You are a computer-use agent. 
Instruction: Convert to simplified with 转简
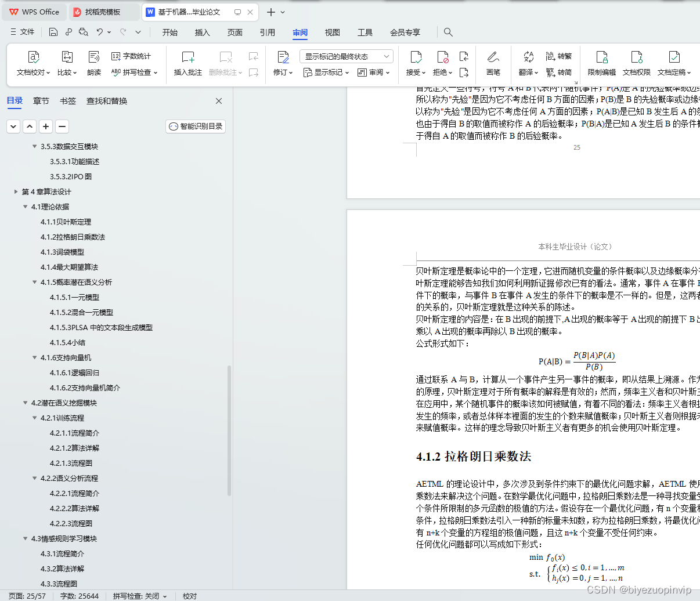(559, 73)
